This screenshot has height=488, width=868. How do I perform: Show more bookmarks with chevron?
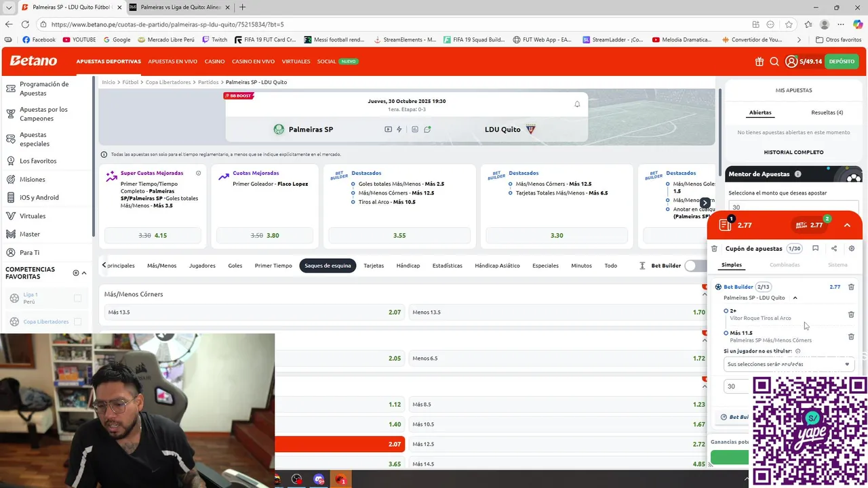[x=799, y=40]
